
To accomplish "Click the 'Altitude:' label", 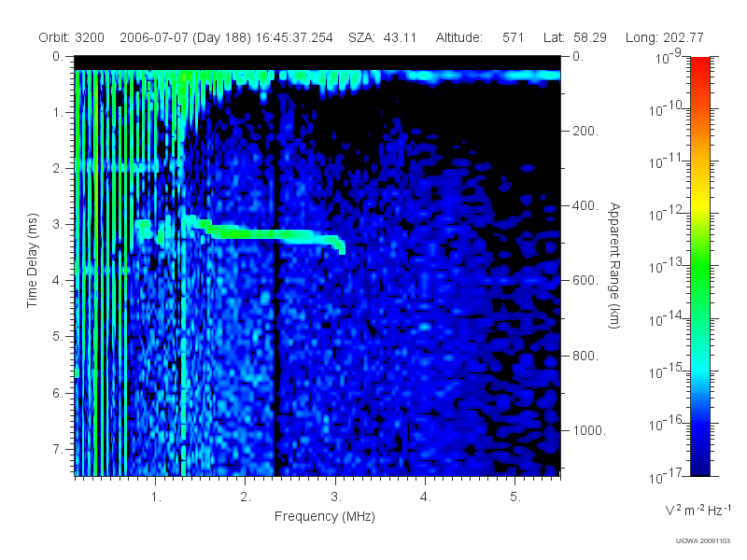I will (459, 37).
